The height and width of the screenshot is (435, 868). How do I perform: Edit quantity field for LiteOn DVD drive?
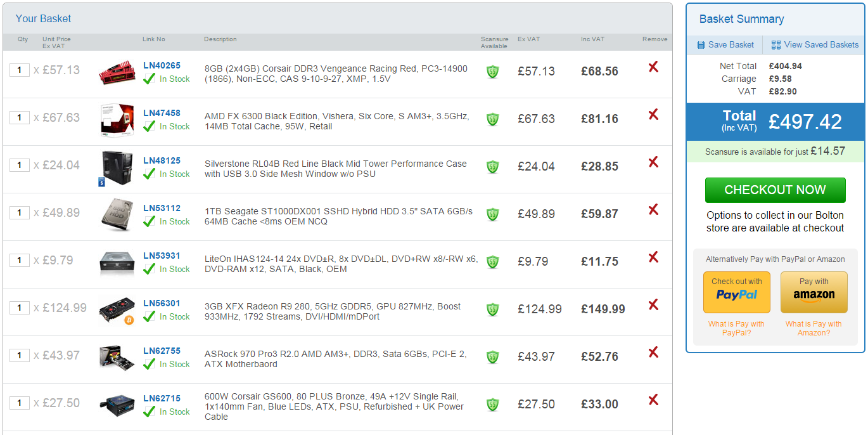20,260
